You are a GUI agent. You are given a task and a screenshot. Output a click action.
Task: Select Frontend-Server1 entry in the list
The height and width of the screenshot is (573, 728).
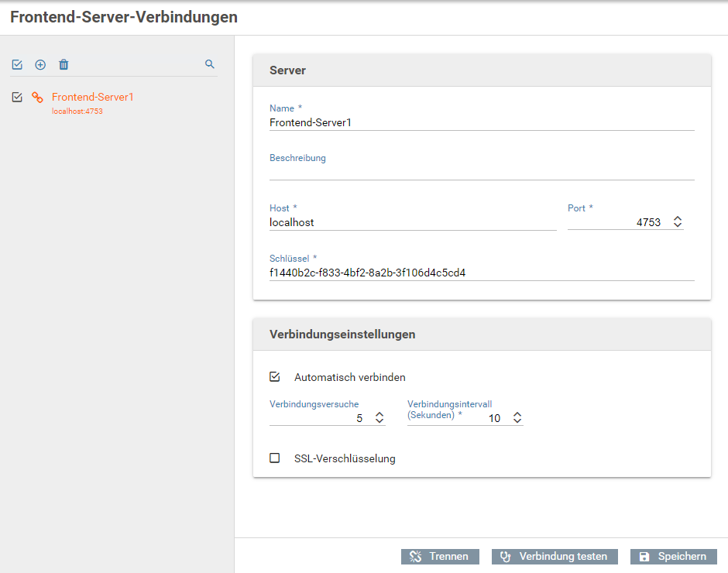[x=92, y=103]
